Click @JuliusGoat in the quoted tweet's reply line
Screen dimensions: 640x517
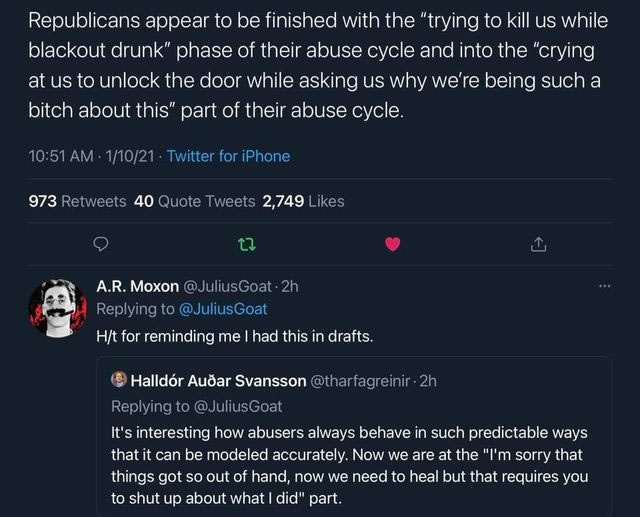coord(237,405)
